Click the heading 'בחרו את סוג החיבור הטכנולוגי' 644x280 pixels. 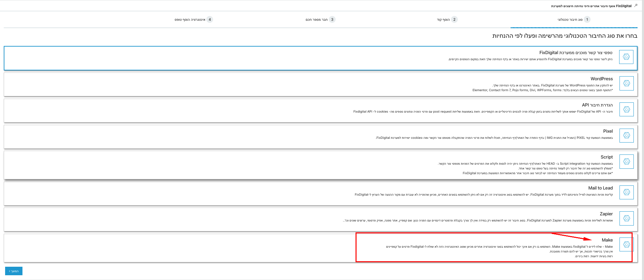coord(565,36)
